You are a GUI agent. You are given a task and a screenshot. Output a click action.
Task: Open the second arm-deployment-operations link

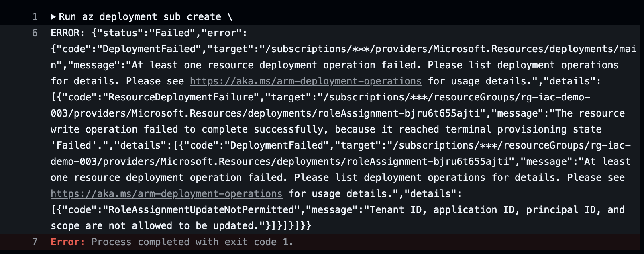[x=166, y=194]
